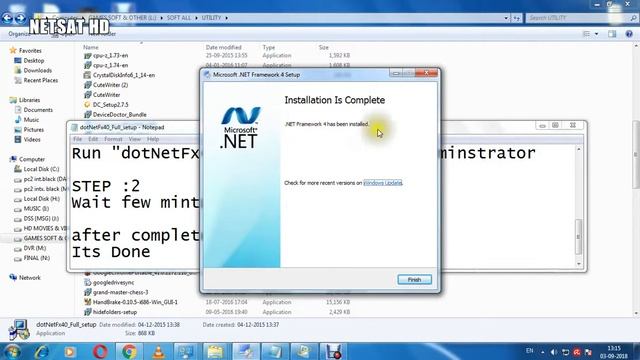Click the Finish button in .NET setup
The image size is (640, 360).
(x=414, y=280)
